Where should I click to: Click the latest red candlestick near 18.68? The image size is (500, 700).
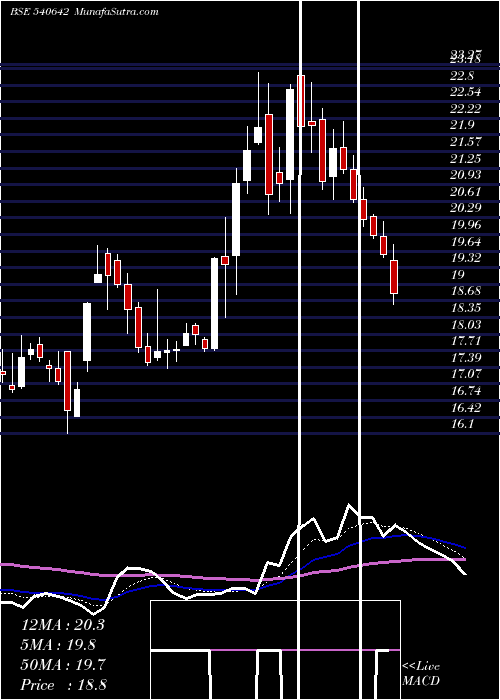click(x=394, y=277)
